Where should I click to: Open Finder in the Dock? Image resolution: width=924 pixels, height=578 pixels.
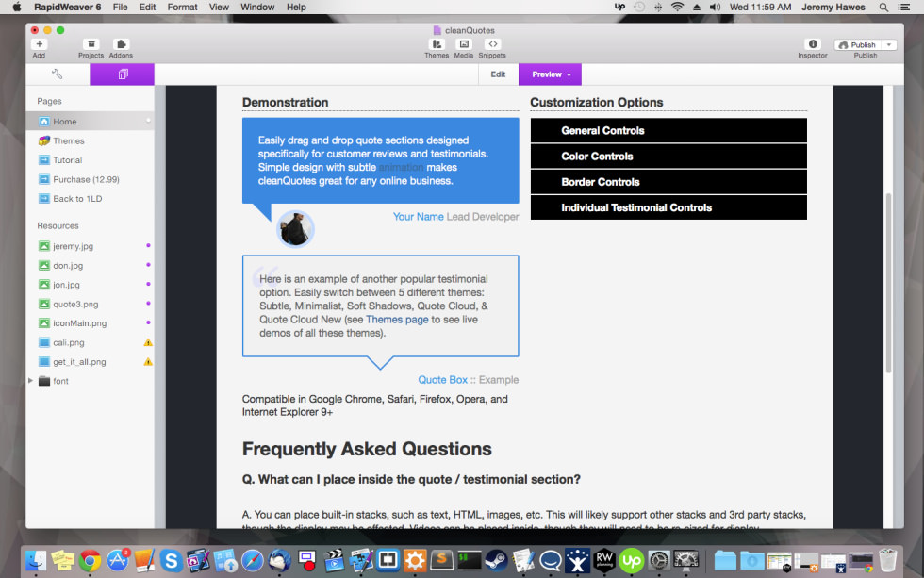click(36, 560)
